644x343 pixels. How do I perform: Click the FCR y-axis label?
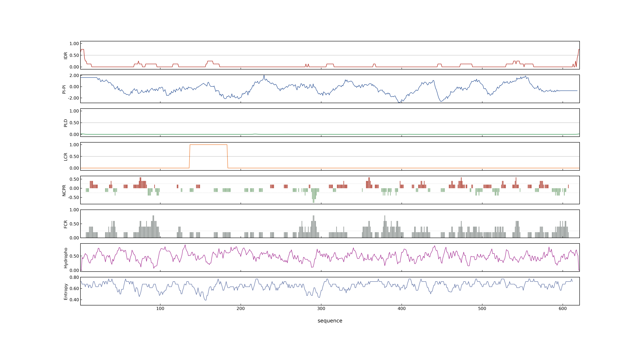(66, 224)
